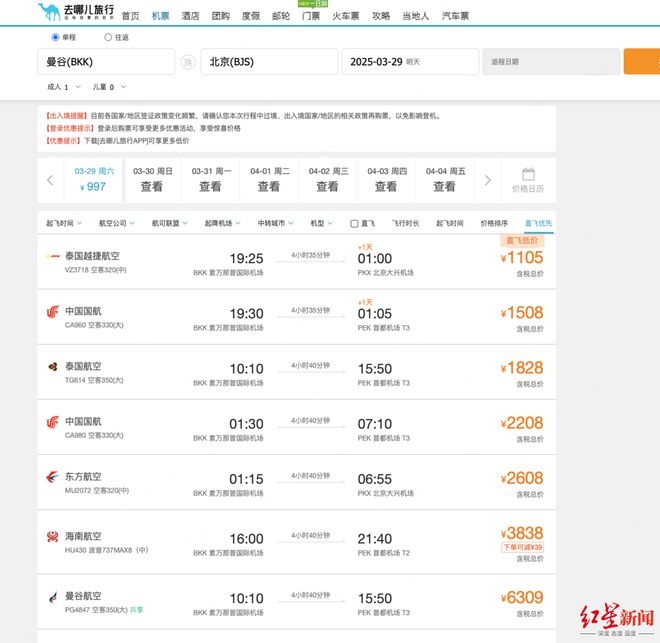Expand 机型 aircraft type filter
660x643 pixels.
pyautogui.click(x=321, y=223)
